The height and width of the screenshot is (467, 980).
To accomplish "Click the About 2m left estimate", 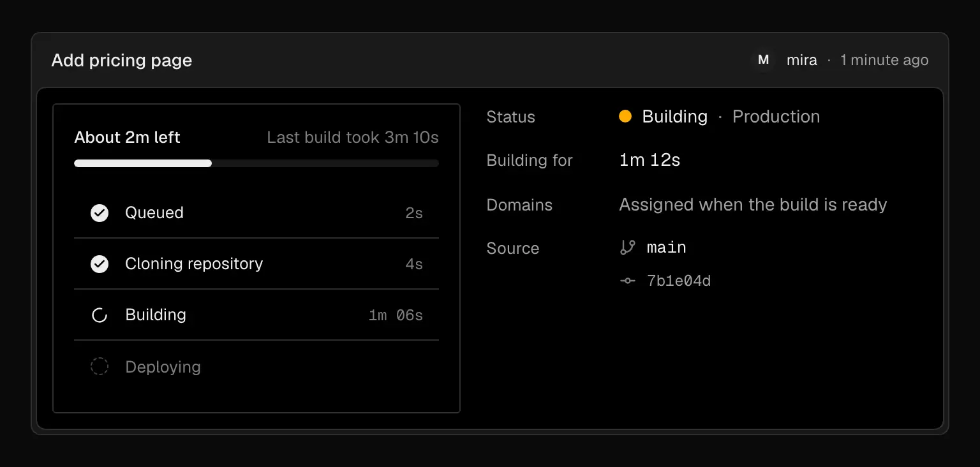I will tap(128, 138).
